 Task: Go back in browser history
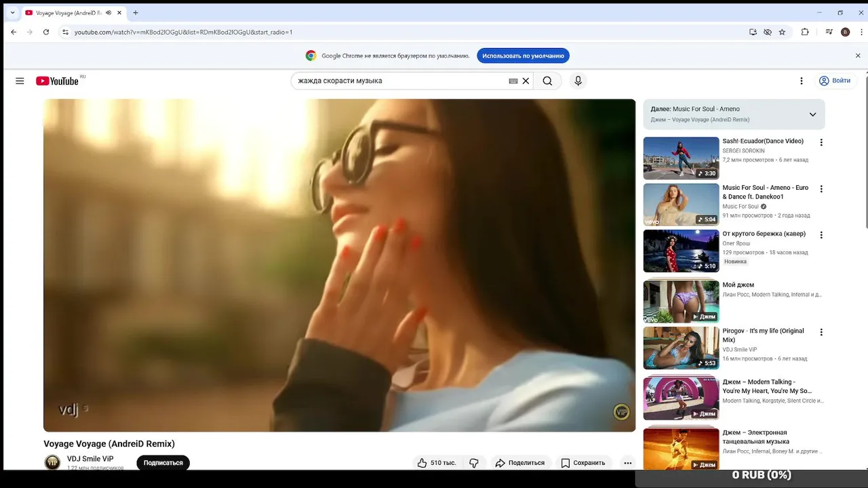click(14, 32)
